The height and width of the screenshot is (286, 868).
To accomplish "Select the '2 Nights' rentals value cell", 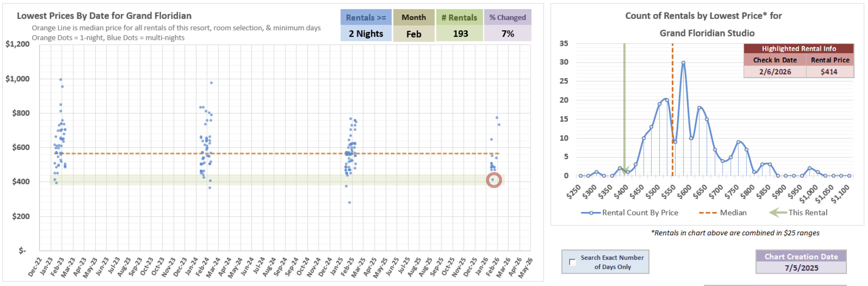I will (x=366, y=34).
